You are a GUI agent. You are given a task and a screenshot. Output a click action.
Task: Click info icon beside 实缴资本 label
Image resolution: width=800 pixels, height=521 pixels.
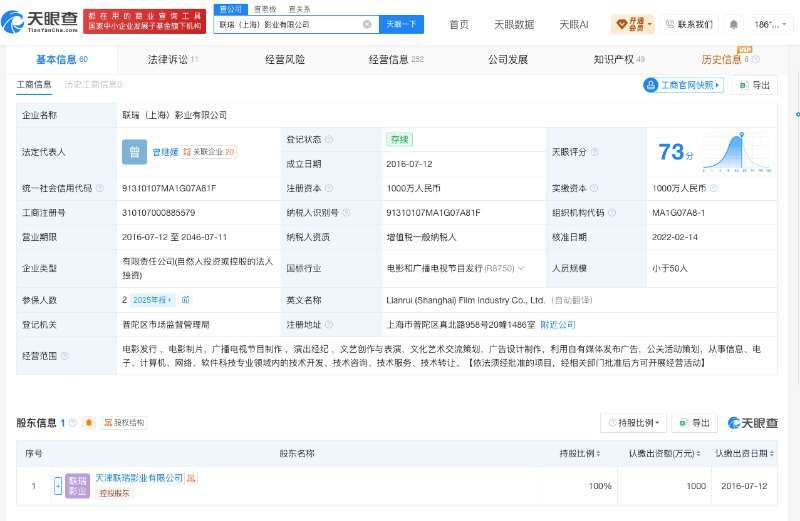[594, 188]
